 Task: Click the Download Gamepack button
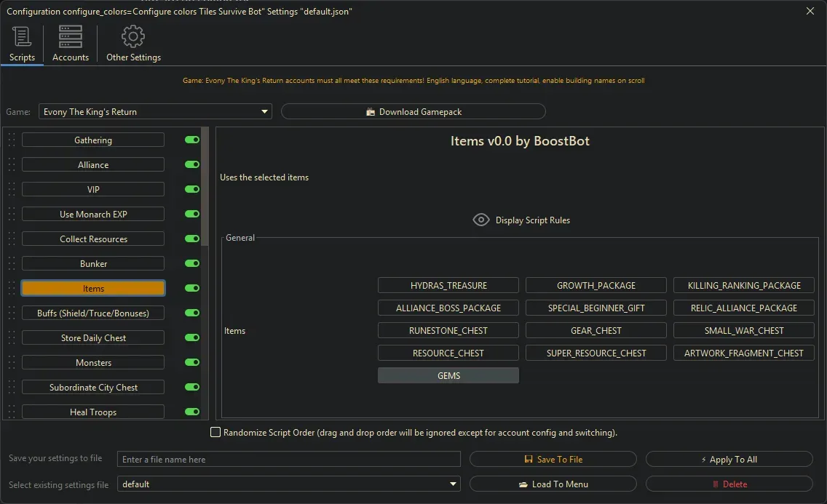(413, 112)
